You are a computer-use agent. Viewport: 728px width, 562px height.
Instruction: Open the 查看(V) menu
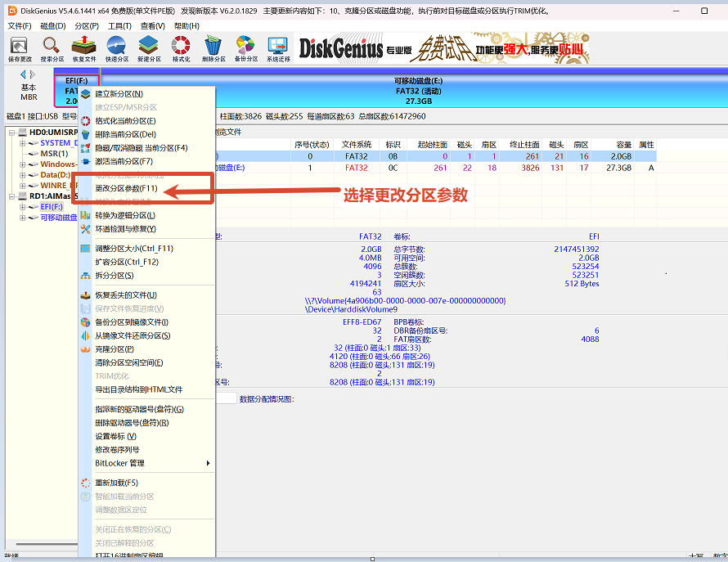(x=153, y=26)
